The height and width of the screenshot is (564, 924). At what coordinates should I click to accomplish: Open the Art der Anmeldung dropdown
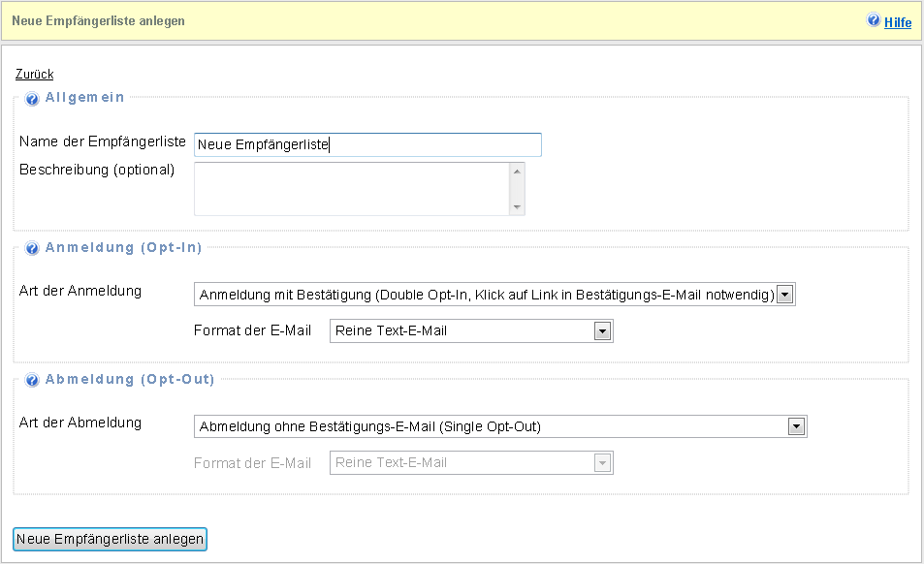tap(494, 295)
